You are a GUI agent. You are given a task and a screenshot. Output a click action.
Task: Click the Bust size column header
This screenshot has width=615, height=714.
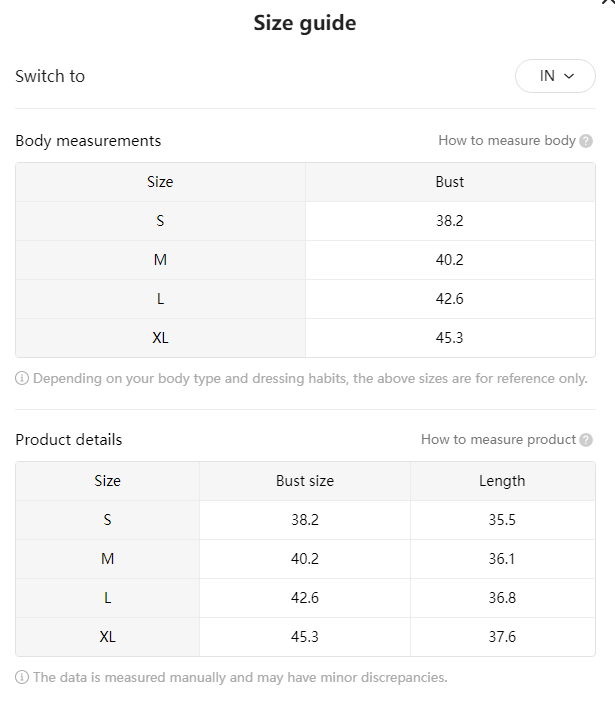point(305,481)
